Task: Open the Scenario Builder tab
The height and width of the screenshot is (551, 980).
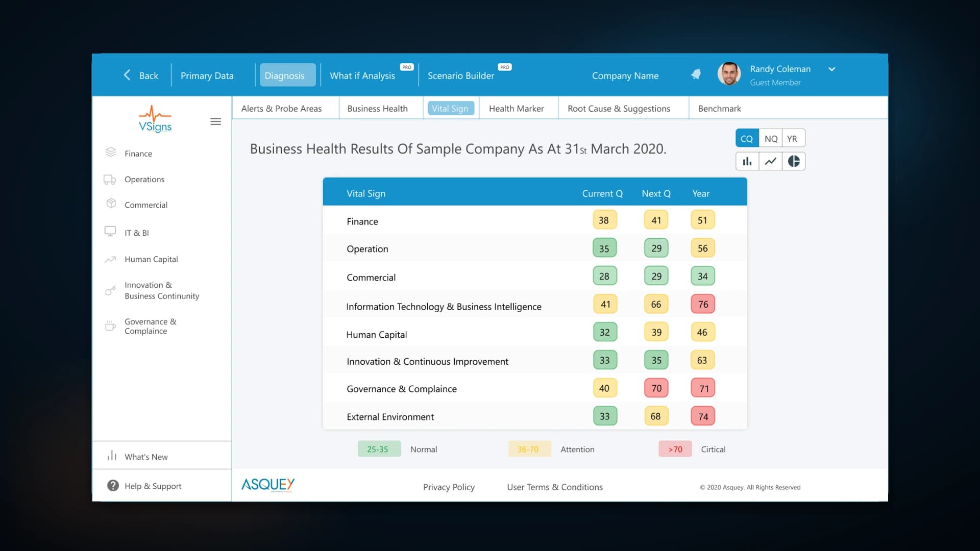Action: tap(461, 76)
